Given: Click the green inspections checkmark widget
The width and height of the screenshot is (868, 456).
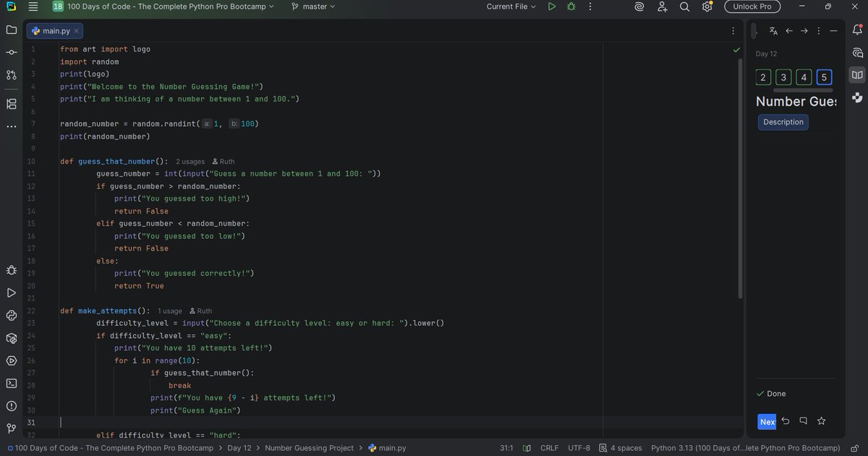Looking at the screenshot, I should click(x=736, y=50).
